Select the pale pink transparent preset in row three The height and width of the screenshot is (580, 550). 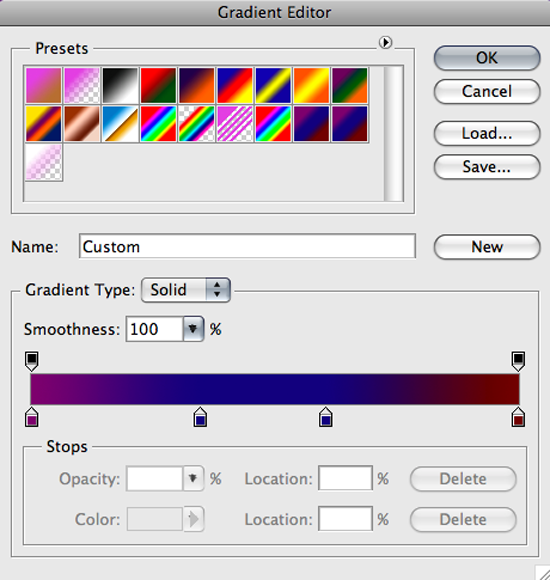click(x=44, y=162)
